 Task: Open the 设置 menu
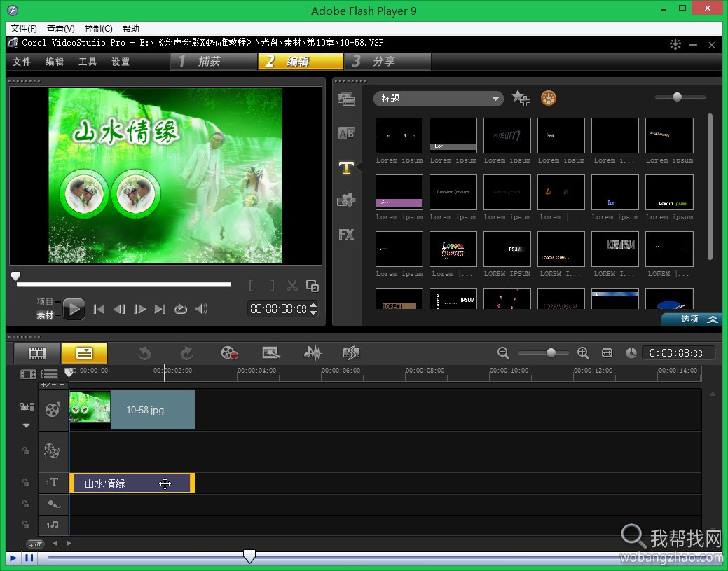tap(121, 62)
